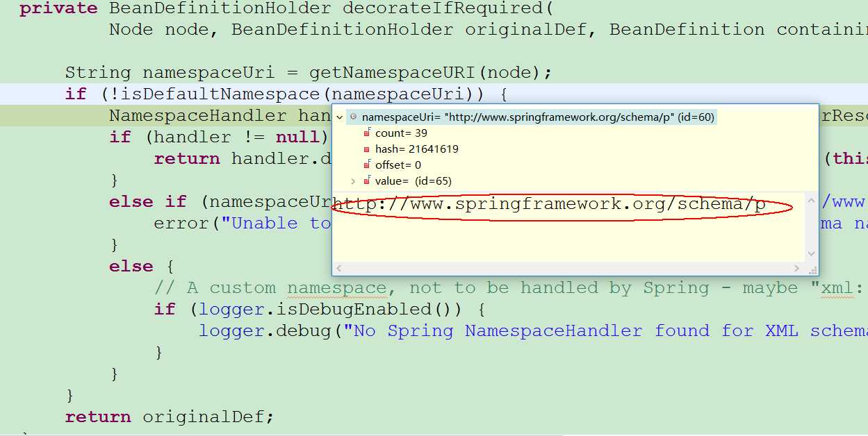Click the 'else if' keyword in the code
The image size is (868, 436).
click(148, 202)
